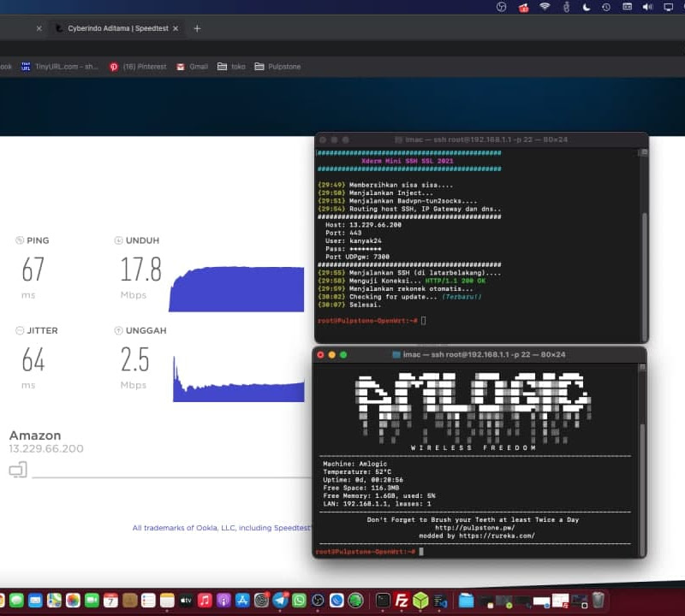Open Telegram from the dock
Image resolution: width=685 pixels, height=616 pixels.
(x=280, y=601)
